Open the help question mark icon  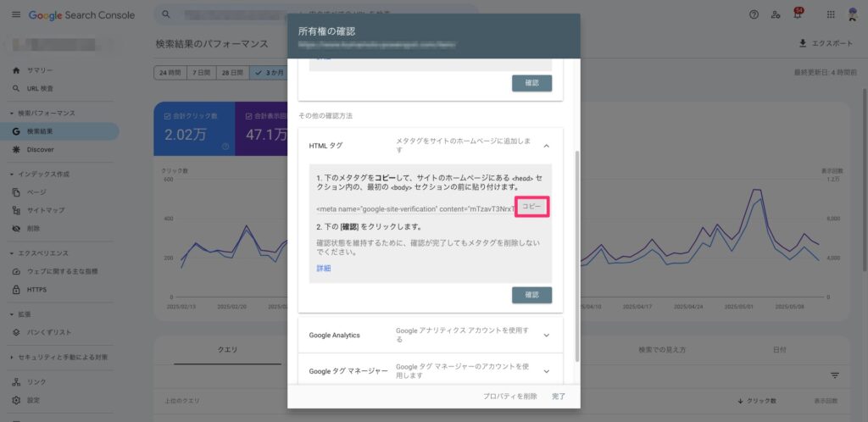tap(754, 14)
